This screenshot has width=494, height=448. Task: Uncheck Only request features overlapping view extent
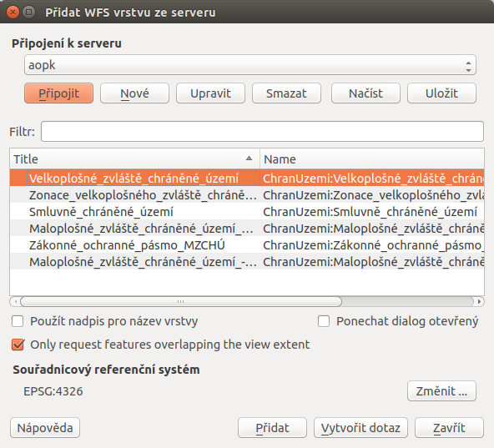point(18,345)
